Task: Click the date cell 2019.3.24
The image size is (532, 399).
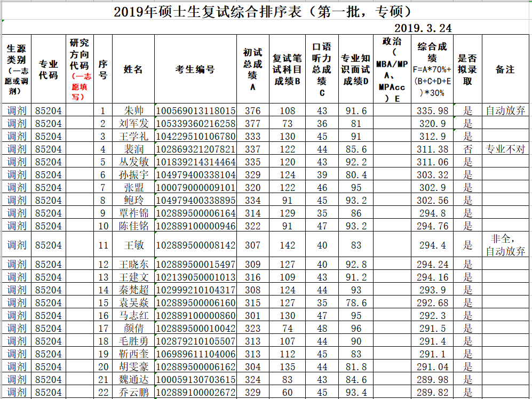Action: pos(423,28)
